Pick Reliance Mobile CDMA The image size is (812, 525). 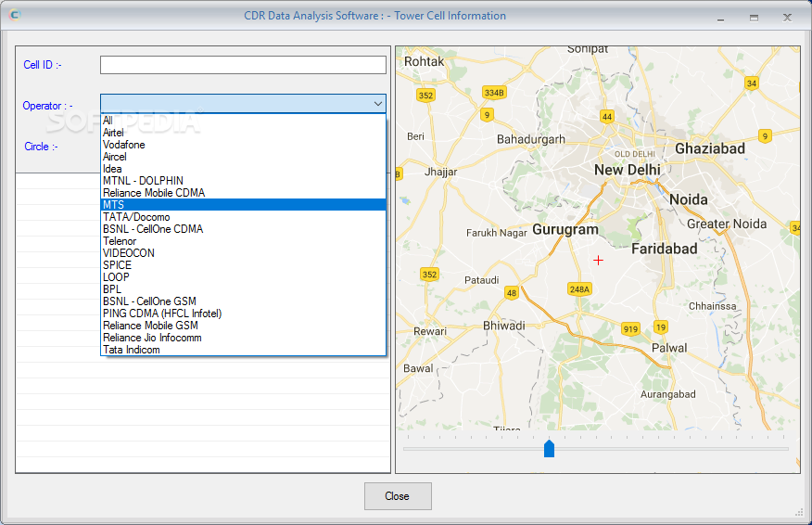tap(243, 193)
